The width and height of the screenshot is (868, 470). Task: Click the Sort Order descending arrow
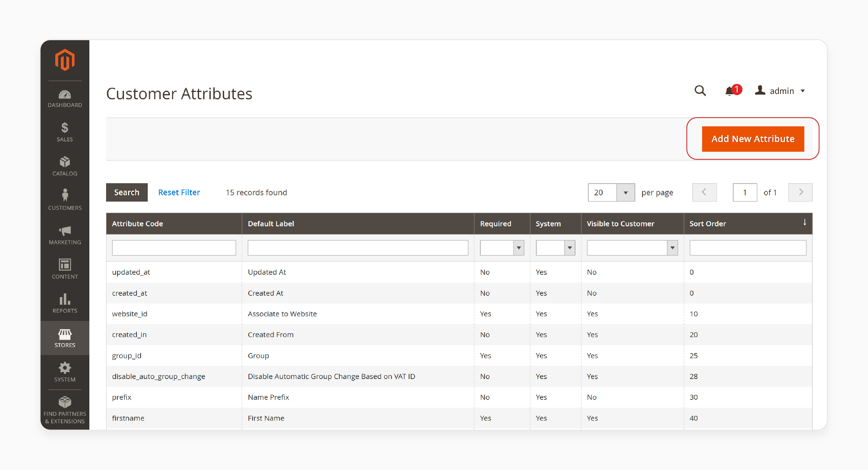[805, 222]
